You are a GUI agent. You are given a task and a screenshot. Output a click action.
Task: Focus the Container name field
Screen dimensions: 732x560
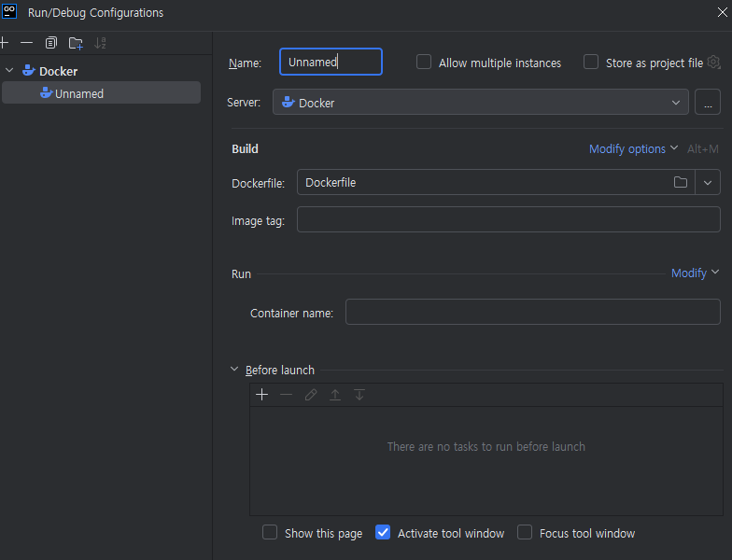(532, 312)
